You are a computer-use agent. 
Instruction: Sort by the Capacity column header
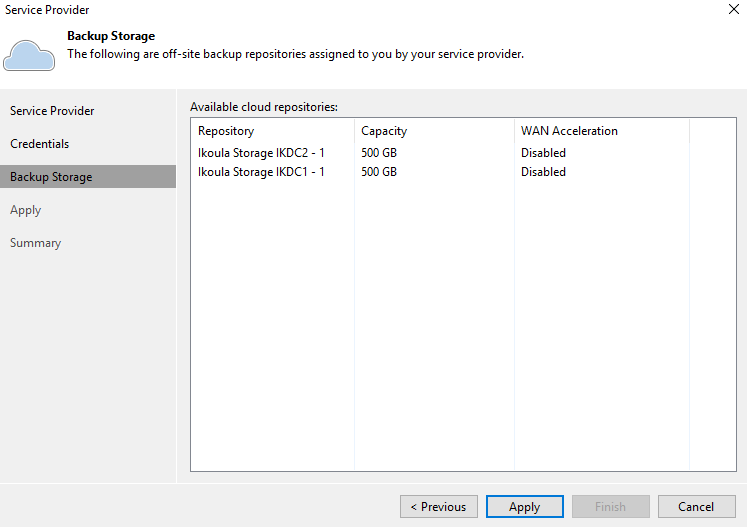coord(434,131)
